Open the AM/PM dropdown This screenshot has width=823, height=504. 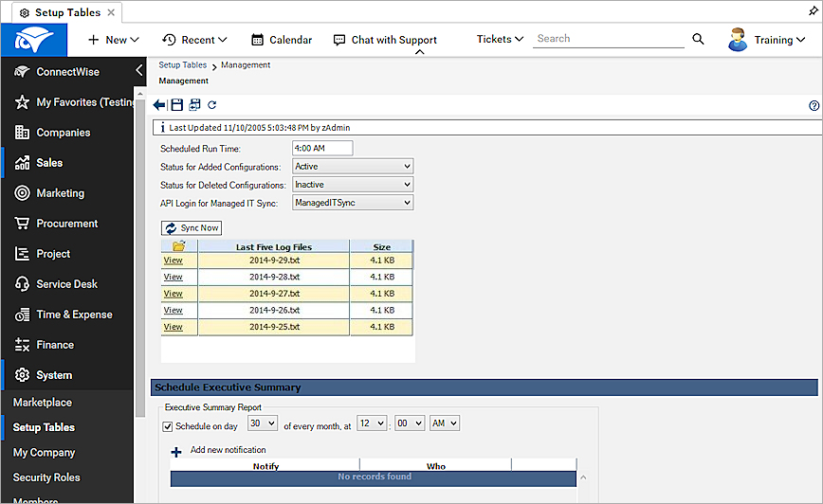click(444, 423)
